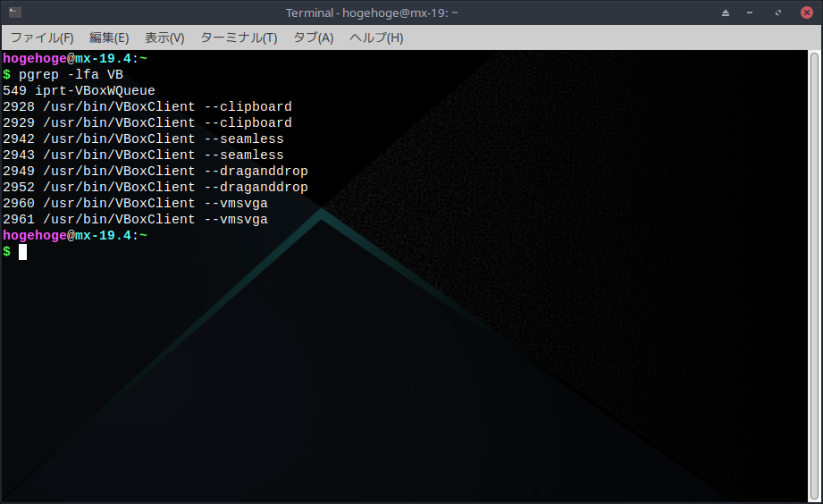Click the line with PID 2949 --draganddrop
823x504 pixels.
(x=155, y=172)
